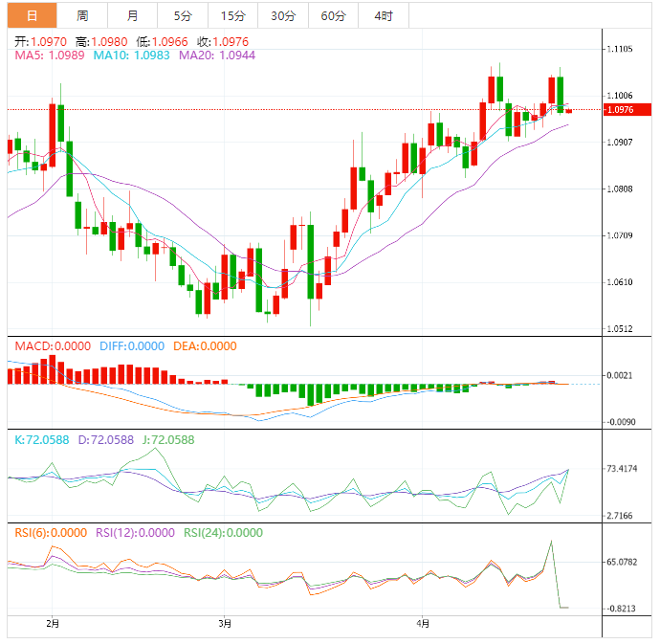
Task: Click the 3月 date marker on time axis
Action: pyautogui.click(x=225, y=624)
